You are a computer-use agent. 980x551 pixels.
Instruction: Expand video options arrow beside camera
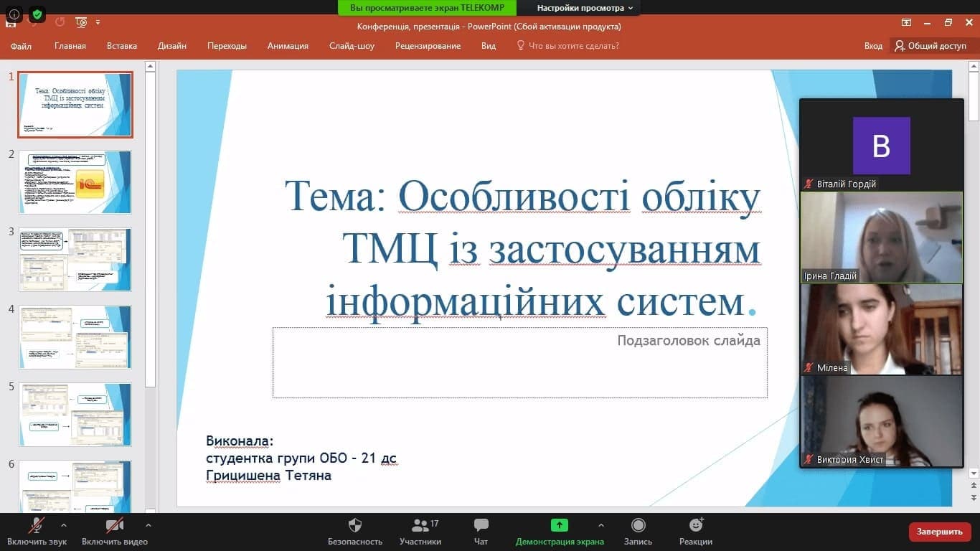pos(148,525)
